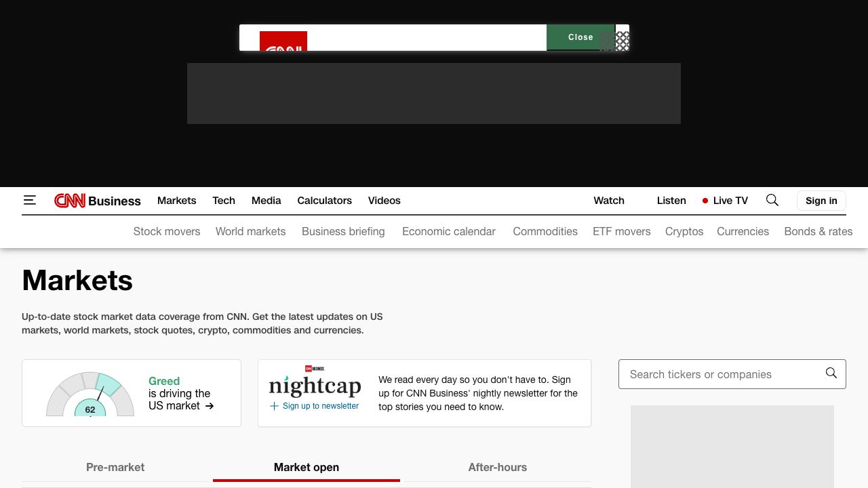Click the CNN logo in header
The height and width of the screenshot is (488, 868).
(70, 201)
